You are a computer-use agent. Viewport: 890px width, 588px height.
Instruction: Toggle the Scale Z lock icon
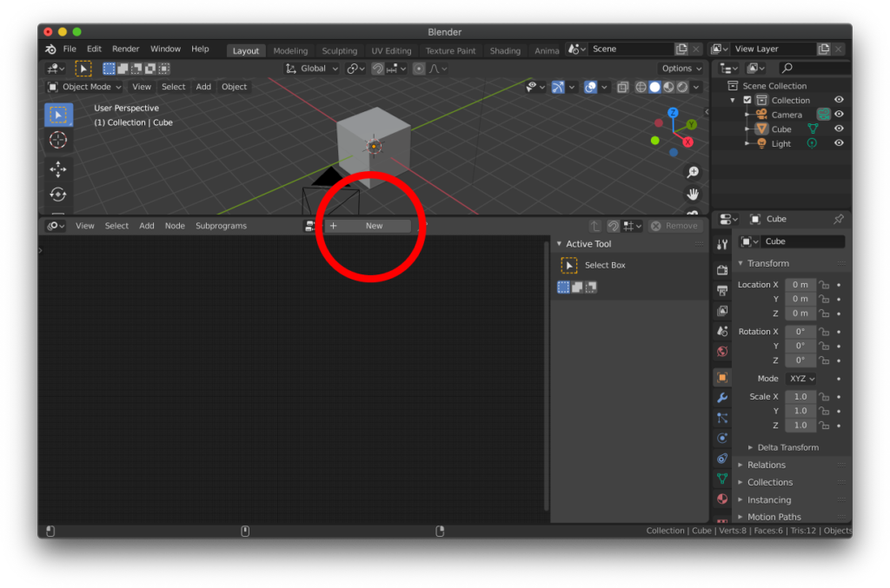(824, 426)
